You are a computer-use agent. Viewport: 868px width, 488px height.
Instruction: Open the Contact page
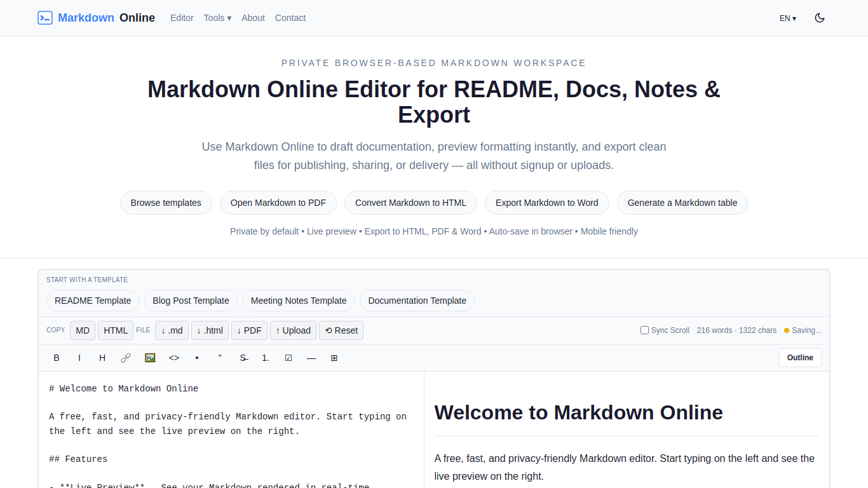pos(290,18)
